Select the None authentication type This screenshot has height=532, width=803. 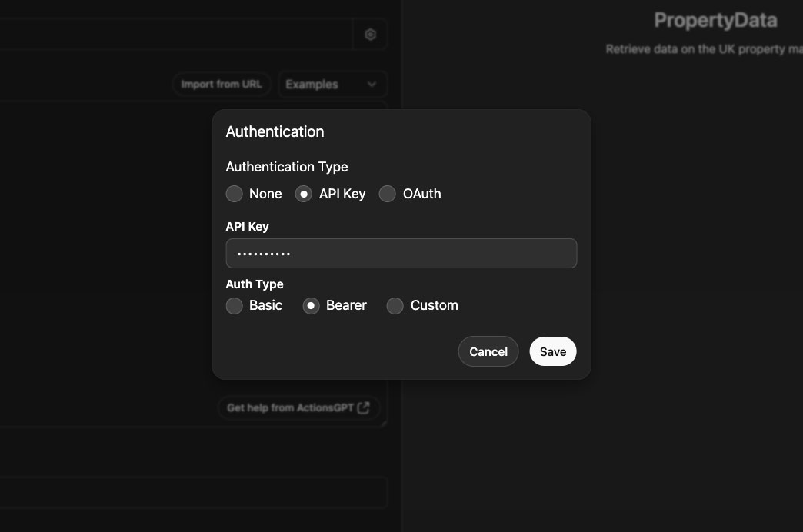click(234, 194)
